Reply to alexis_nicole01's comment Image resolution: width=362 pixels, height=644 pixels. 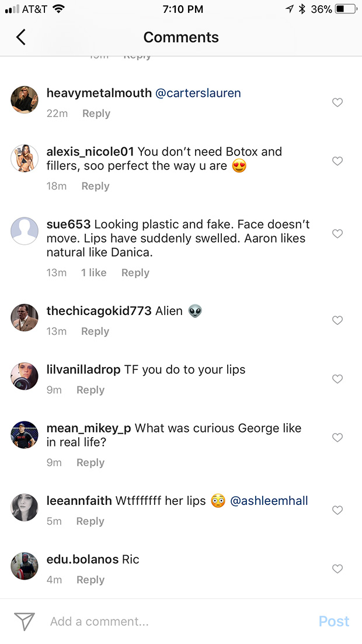click(95, 186)
